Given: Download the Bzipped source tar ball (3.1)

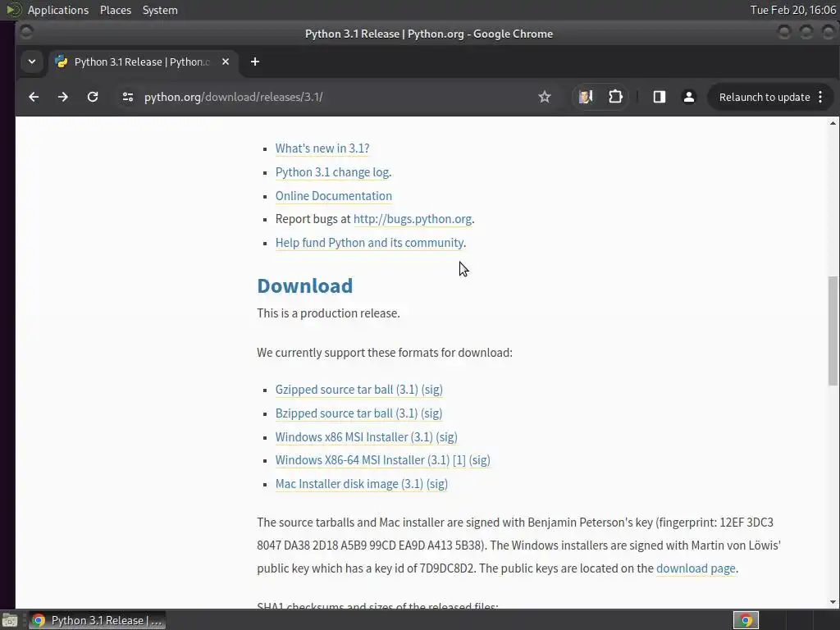Looking at the screenshot, I should click(x=346, y=413).
